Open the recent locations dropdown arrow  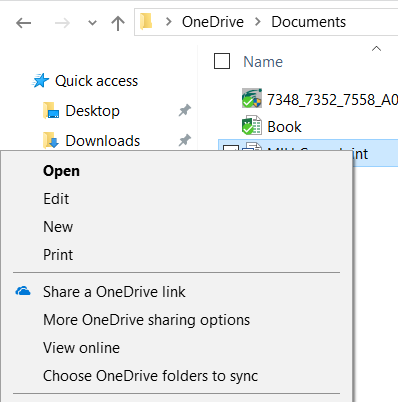pos(92,23)
